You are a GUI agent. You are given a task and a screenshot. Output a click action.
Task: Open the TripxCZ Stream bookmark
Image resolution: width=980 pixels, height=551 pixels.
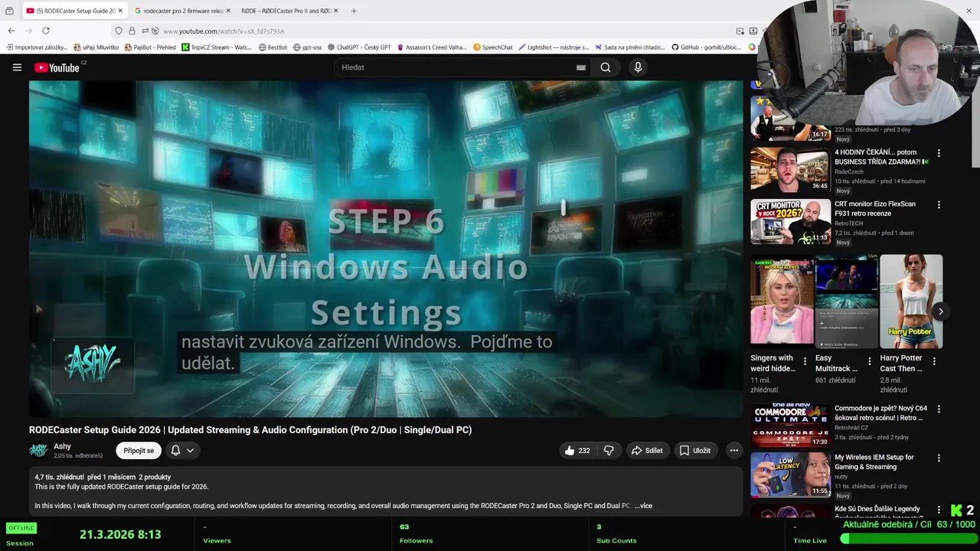click(x=217, y=47)
